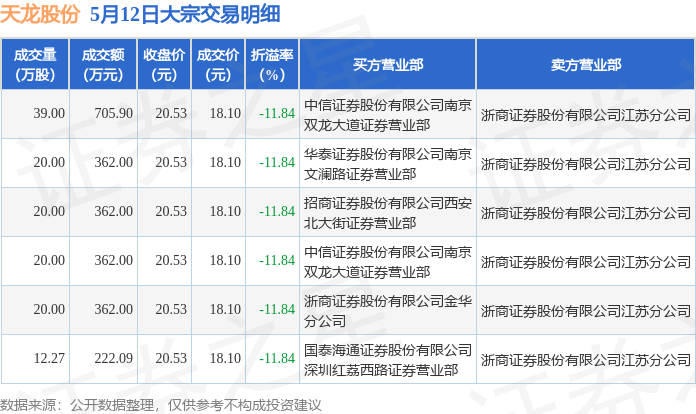Select the 成交量(万股) column header
The width and height of the screenshot is (696, 414).
pyautogui.click(x=35, y=65)
